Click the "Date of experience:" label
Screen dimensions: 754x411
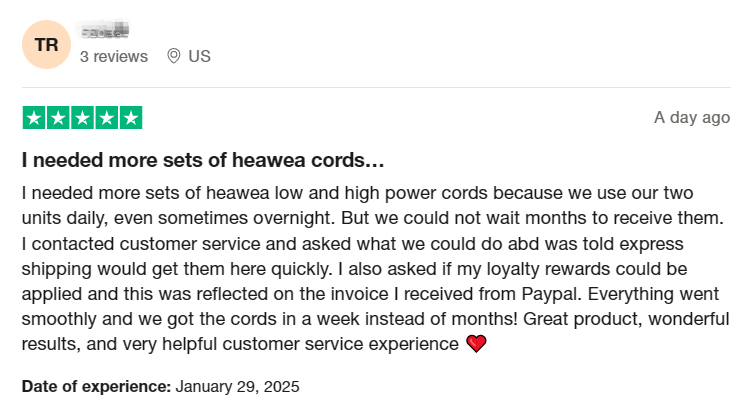pos(96,385)
